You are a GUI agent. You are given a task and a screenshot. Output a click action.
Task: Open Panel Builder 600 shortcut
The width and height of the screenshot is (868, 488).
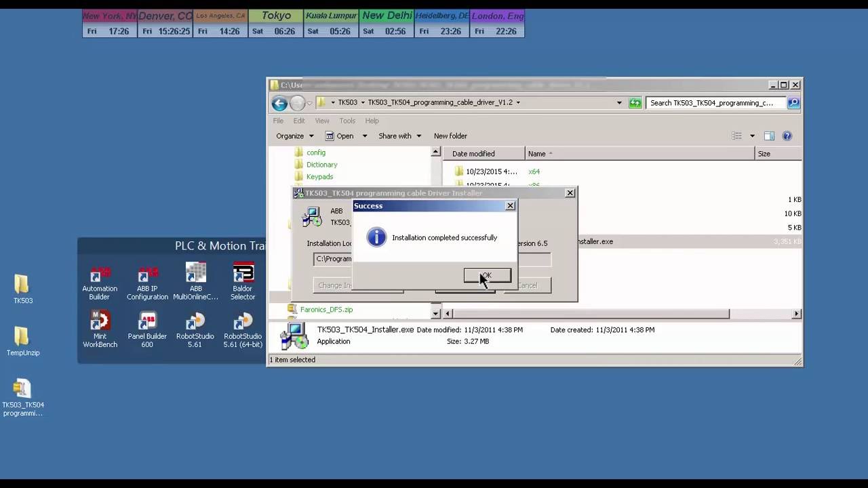147,330
